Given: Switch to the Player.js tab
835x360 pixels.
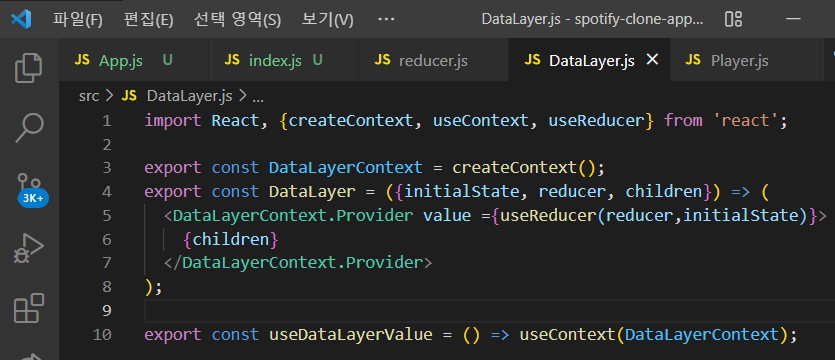Looking at the screenshot, I should (746, 60).
